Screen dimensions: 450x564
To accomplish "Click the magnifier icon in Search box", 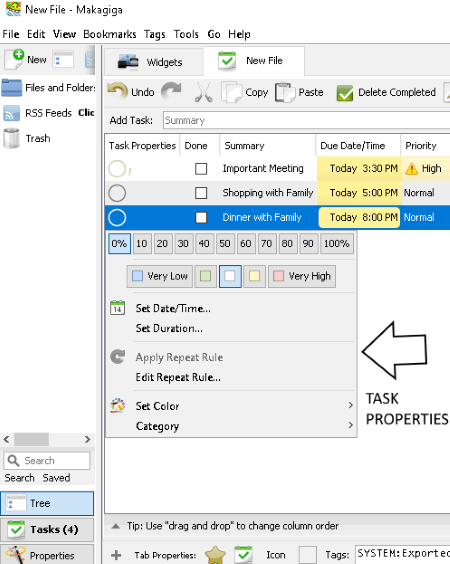I will (13, 461).
